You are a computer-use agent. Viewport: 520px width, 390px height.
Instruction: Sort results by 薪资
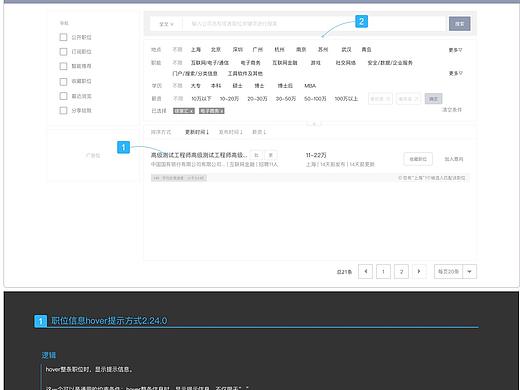point(259,132)
